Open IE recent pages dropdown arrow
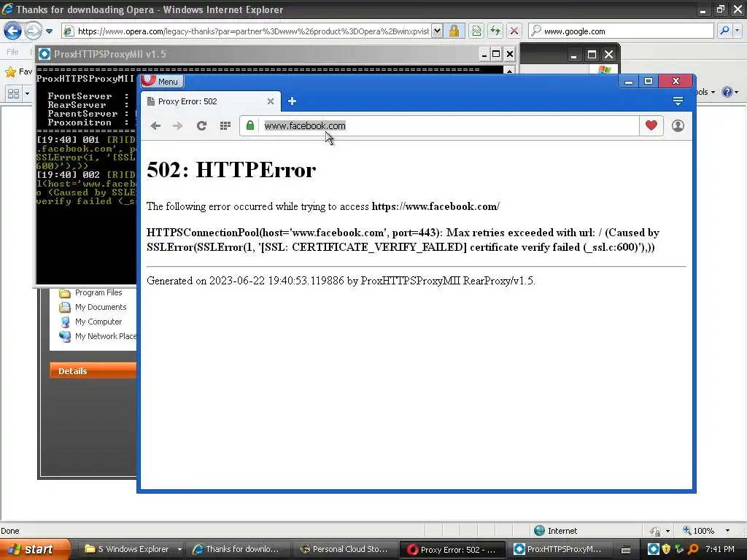This screenshot has height=560, width=747. [49, 31]
